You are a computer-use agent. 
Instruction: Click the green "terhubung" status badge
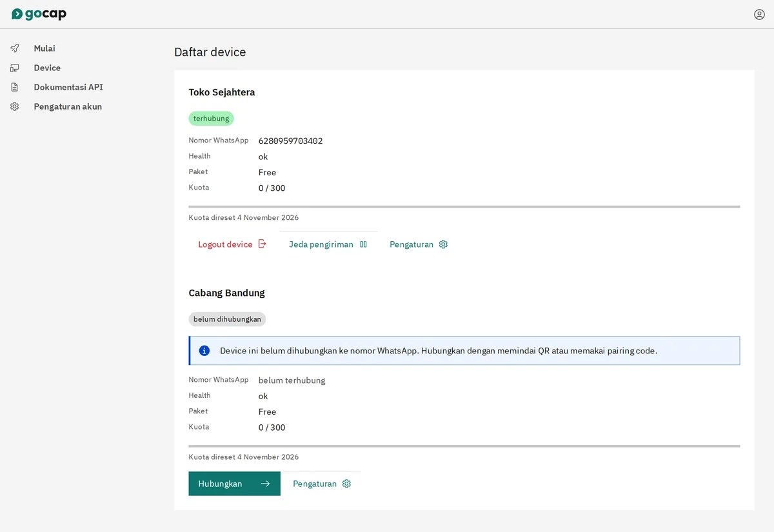pos(211,119)
